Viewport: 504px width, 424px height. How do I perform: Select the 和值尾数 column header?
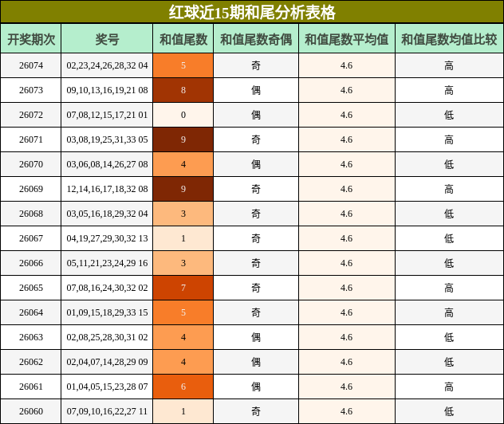[x=183, y=39]
